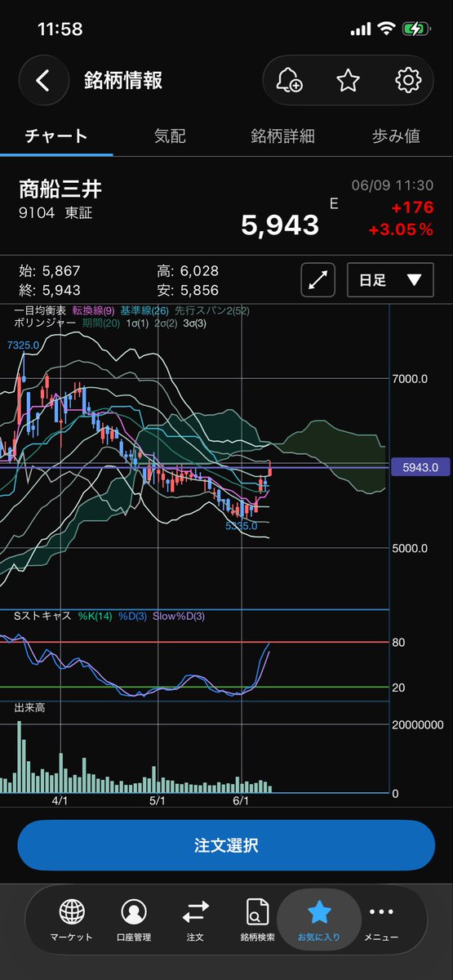This screenshot has width=453, height=980.
Task: Tap the 5943.0 current price label
Action: tap(422, 467)
